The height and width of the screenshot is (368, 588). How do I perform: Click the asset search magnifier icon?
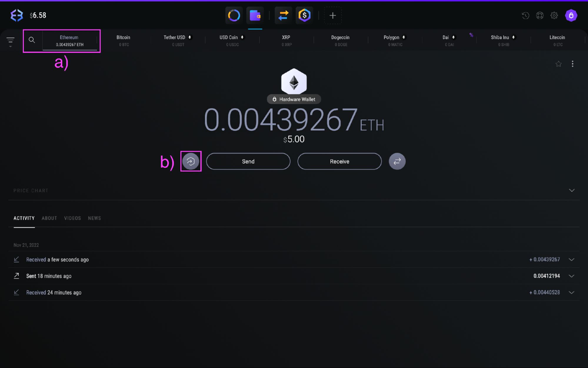32,40
